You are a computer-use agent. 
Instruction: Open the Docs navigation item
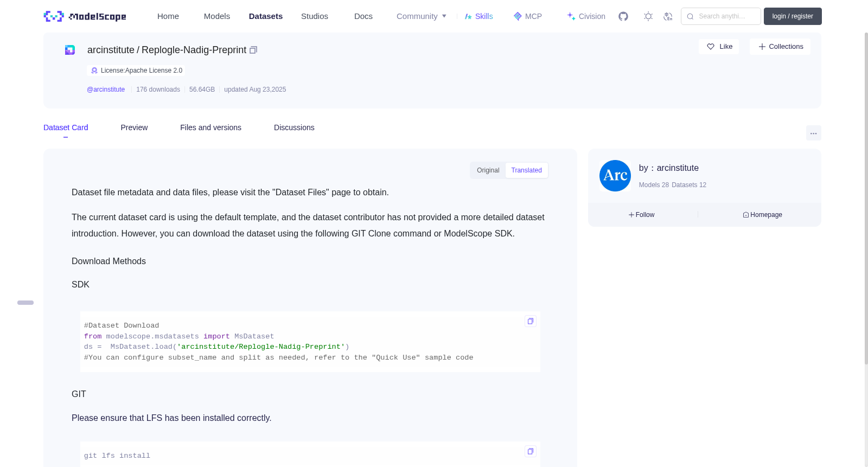tap(363, 16)
